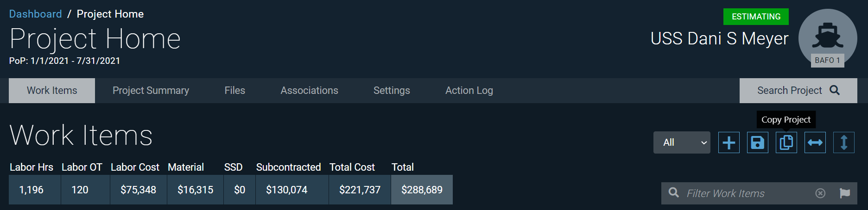Viewport: 868px width, 210px height.
Task: Open the Settings tab
Action: coord(392,91)
